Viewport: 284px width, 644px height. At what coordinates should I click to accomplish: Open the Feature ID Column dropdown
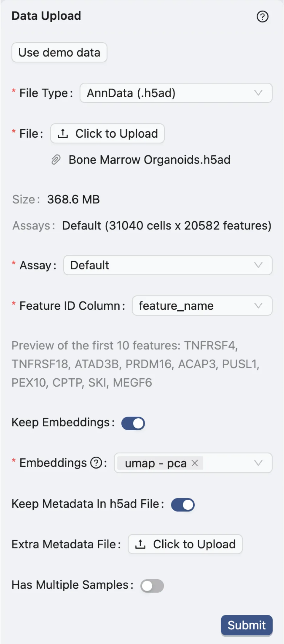pos(202,306)
